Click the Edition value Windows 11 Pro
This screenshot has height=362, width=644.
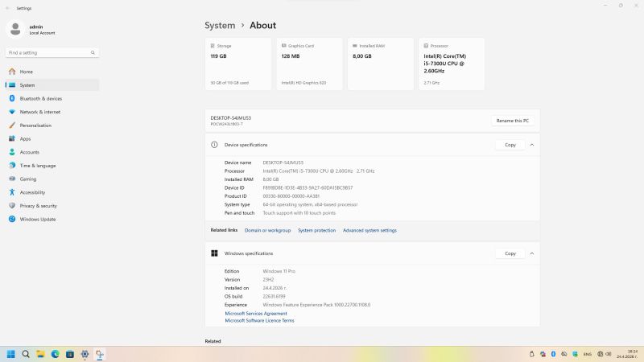pos(279,271)
